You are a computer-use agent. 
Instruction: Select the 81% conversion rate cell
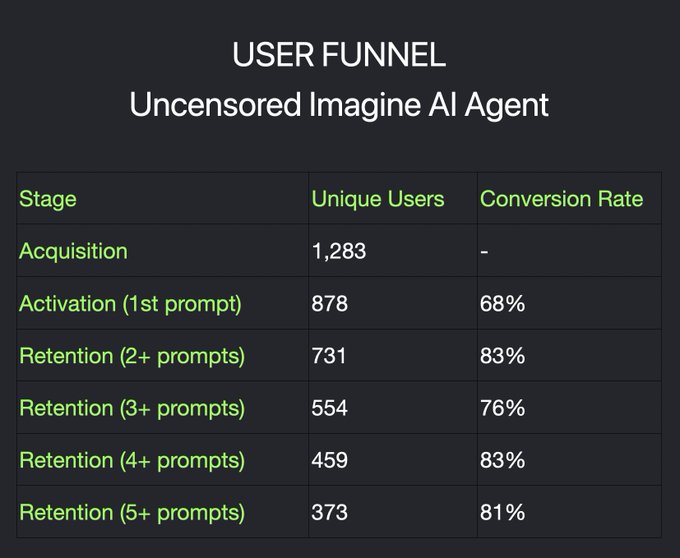click(502, 512)
